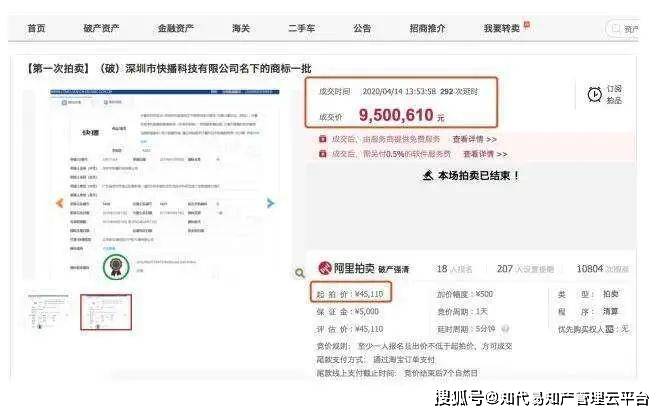Go to the 二手车 section
This screenshot has width=664, height=415.
click(x=301, y=28)
